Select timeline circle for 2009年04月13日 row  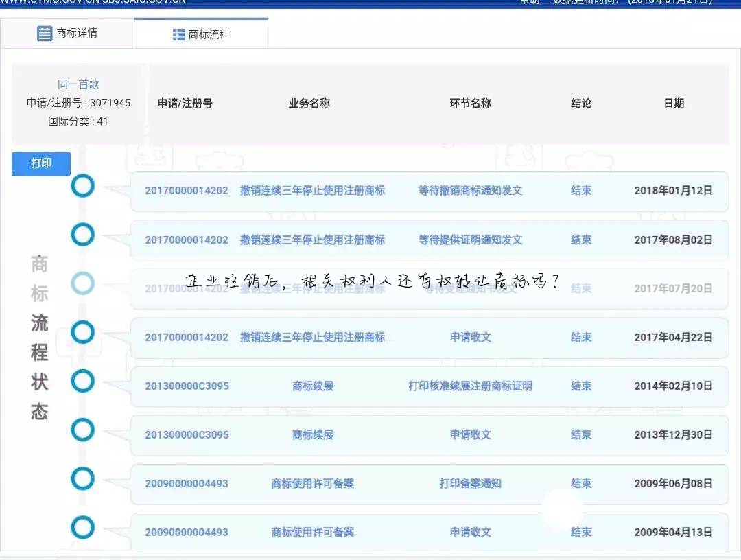[x=83, y=527]
